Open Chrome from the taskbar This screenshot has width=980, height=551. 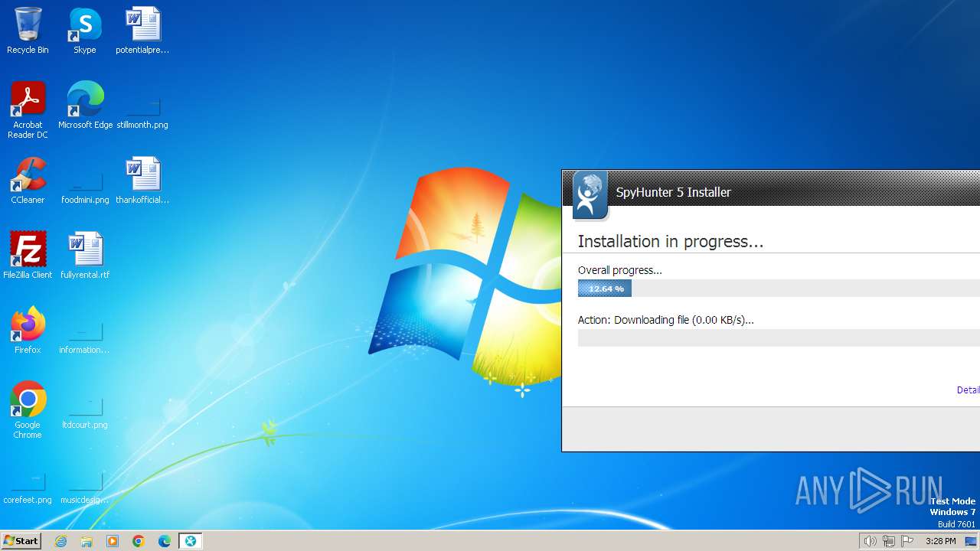click(x=139, y=541)
